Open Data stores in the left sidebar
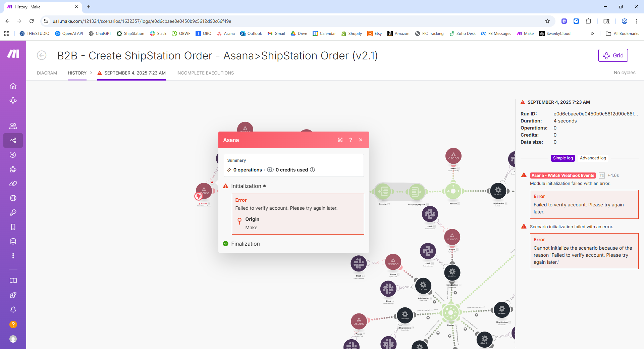The image size is (644, 349). click(13, 241)
